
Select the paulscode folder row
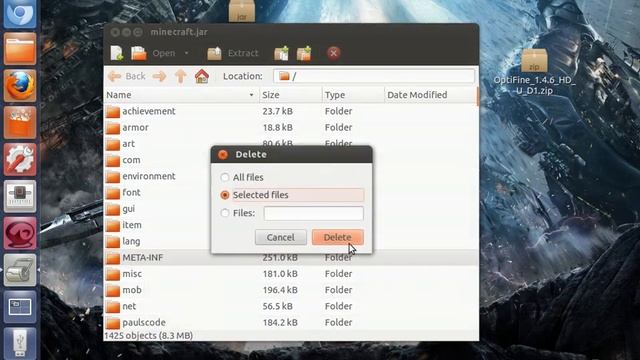(291, 322)
